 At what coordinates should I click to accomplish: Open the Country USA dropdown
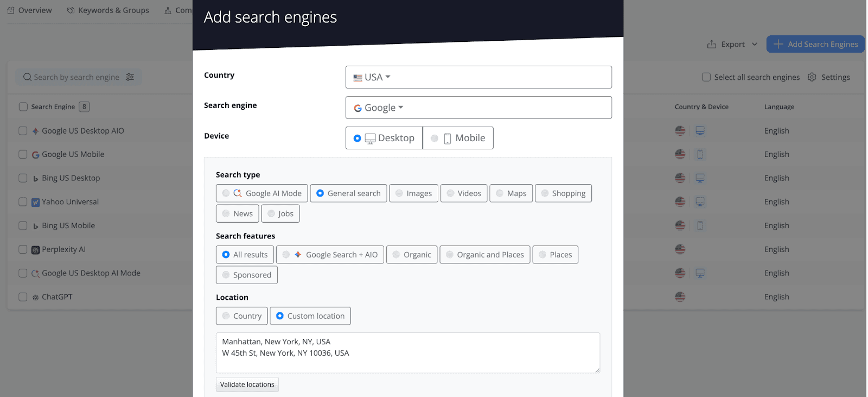(x=478, y=77)
